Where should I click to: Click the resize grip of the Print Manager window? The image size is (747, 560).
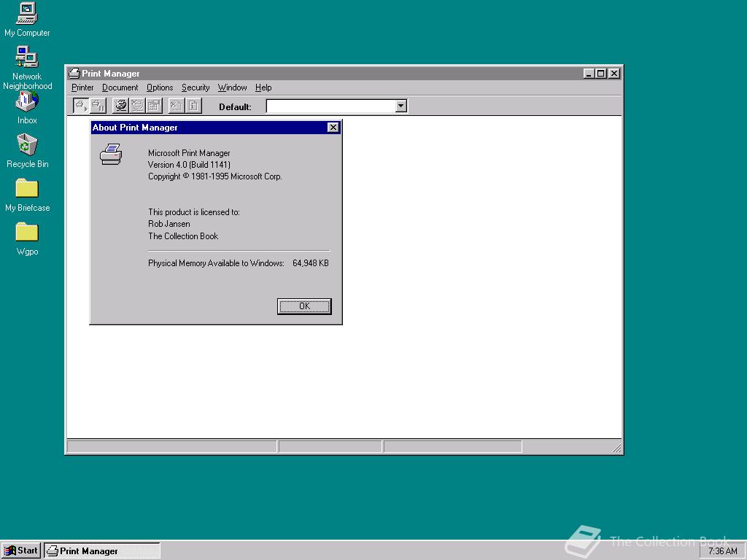(x=617, y=448)
